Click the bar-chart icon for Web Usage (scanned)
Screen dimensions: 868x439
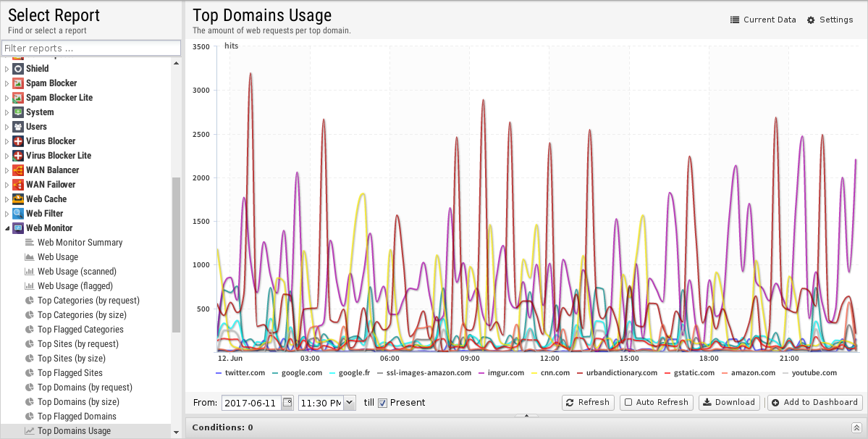click(30, 271)
